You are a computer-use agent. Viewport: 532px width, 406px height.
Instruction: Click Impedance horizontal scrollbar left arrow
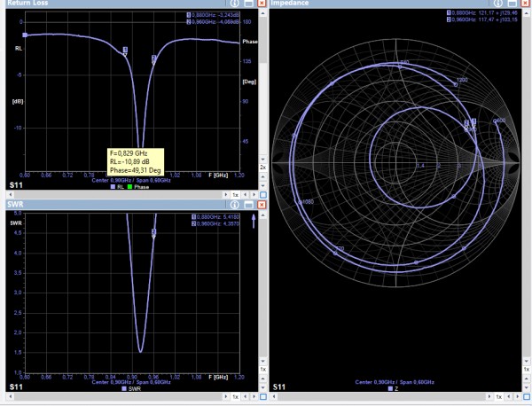point(274,396)
